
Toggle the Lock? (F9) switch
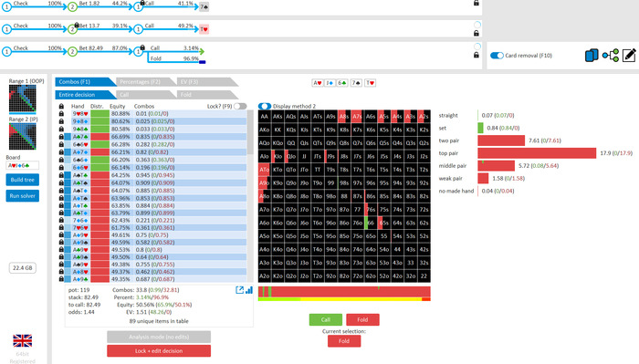tap(240, 106)
